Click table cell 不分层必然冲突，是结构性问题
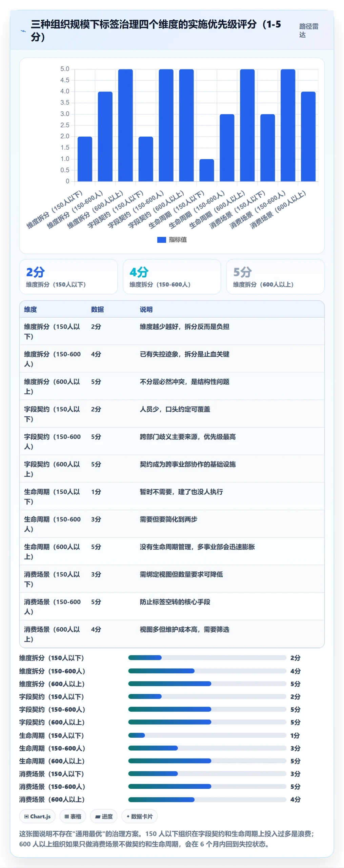The image size is (344, 868). click(184, 381)
